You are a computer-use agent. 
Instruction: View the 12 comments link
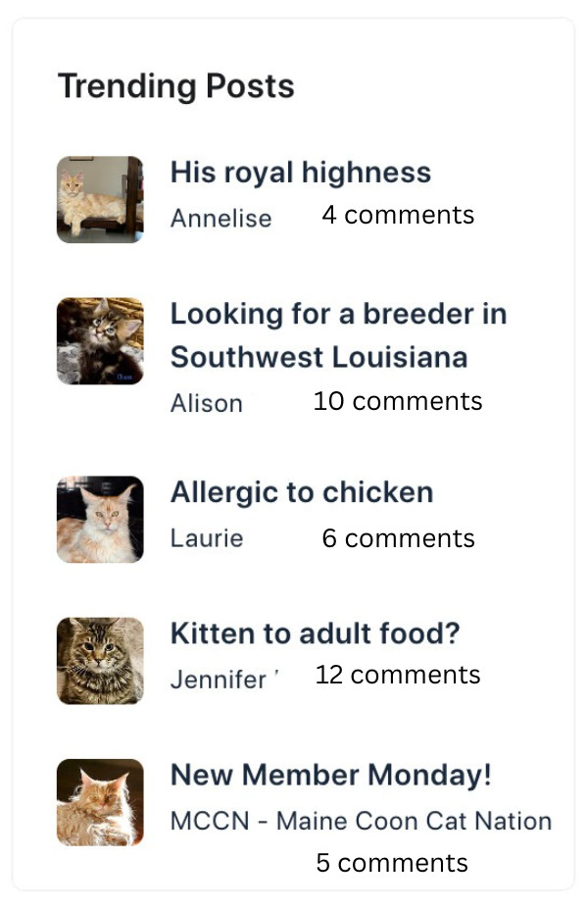[398, 675]
